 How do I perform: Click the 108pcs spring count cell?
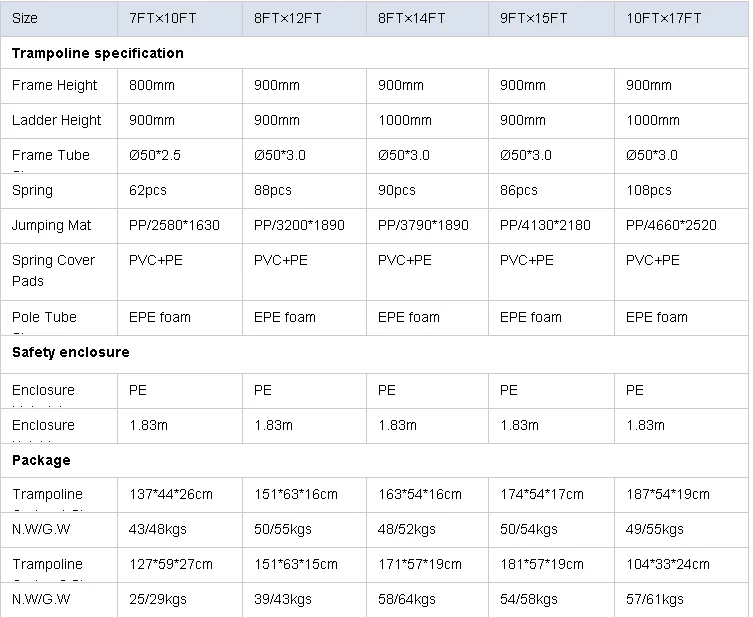click(x=649, y=190)
